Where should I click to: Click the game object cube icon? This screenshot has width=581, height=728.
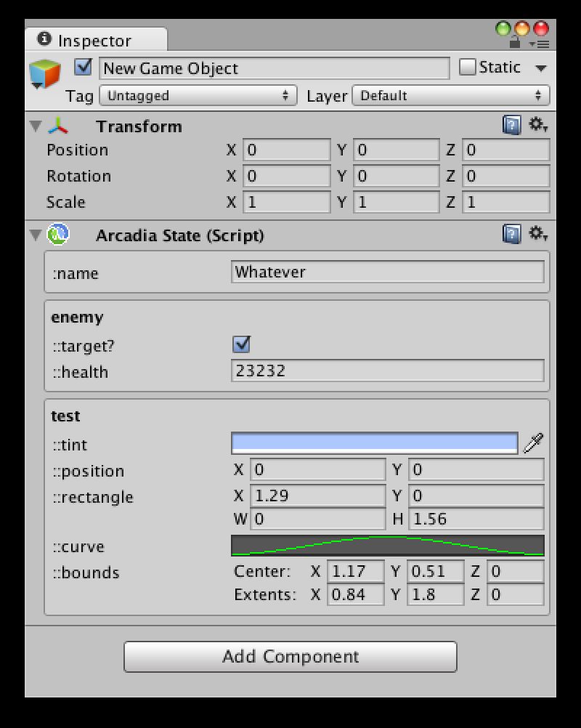coord(44,74)
